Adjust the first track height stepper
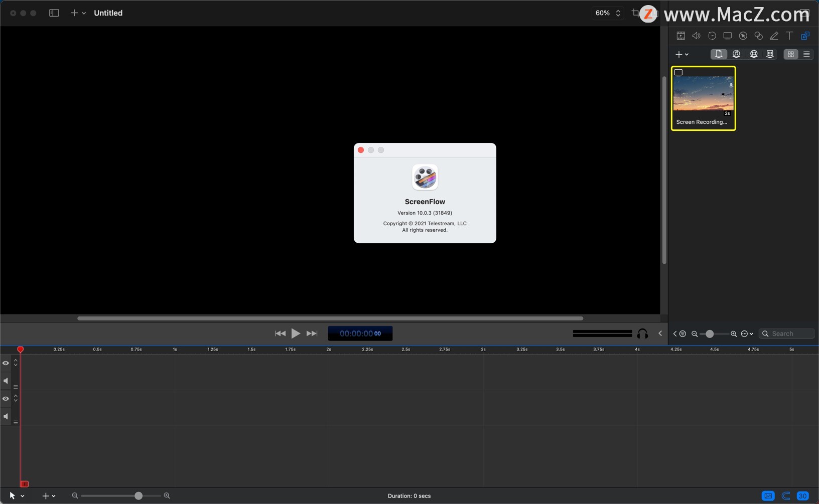819x504 pixels. pos(16,363)
